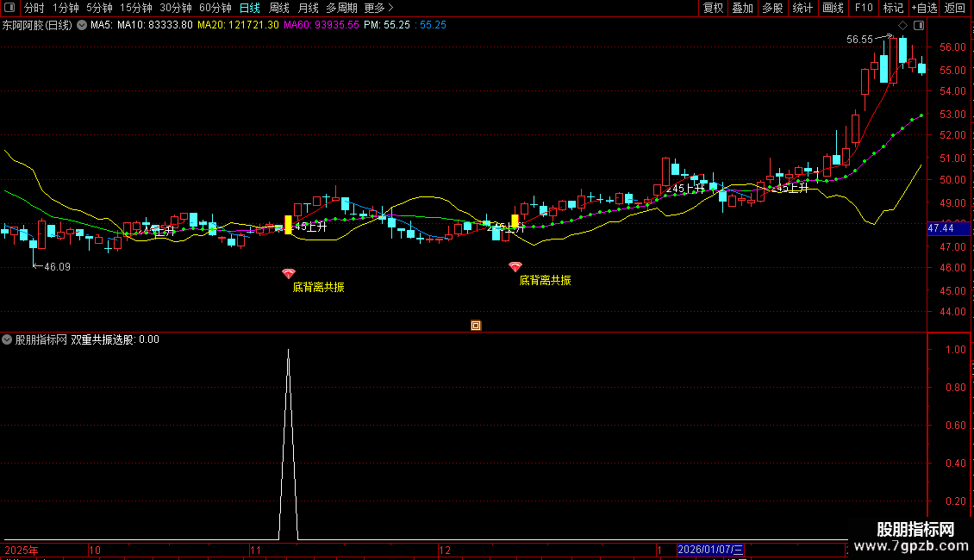Click the 46.09 low price label
Image resolution: width=974 pixels, height=560 pixels.
tap(57, 267)
